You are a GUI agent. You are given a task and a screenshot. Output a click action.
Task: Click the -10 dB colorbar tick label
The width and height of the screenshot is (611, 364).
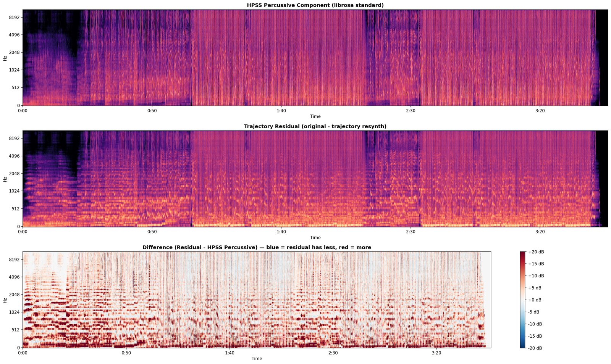tap(535, 324)
